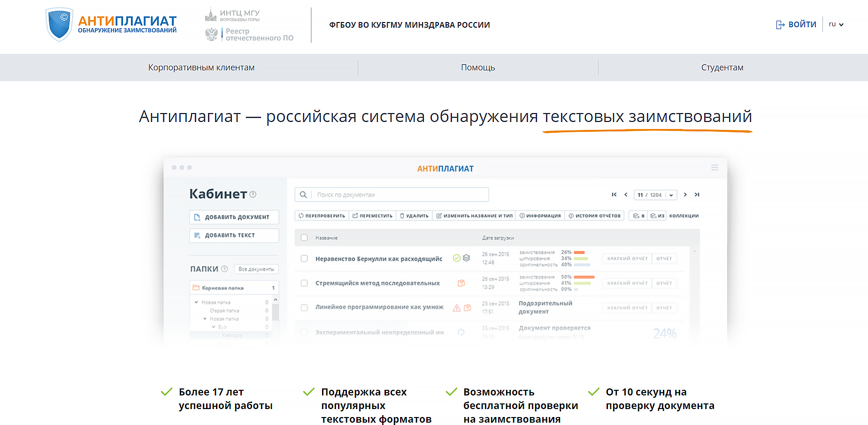This screenshot has width=868, height=425.
Task: Check the Линейное программирование row checkbox
Action: point(304,308)
